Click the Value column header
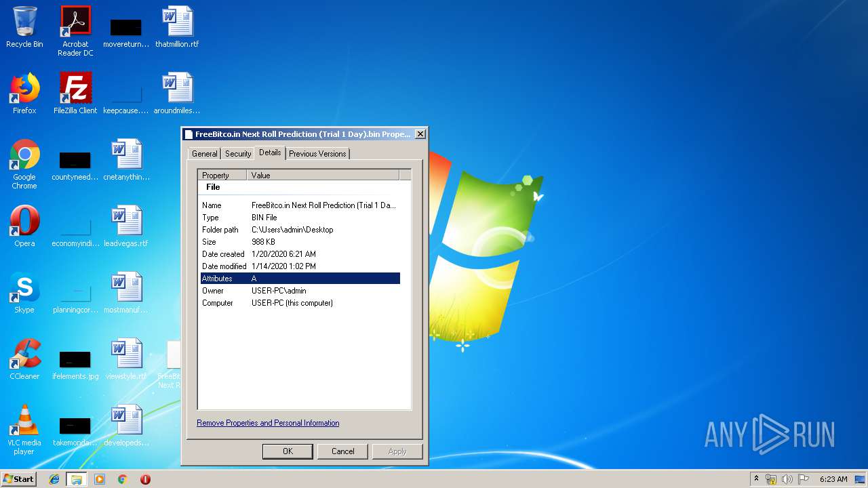The height and width of the screenshot is (488, 868). click(x=323, y=175)
